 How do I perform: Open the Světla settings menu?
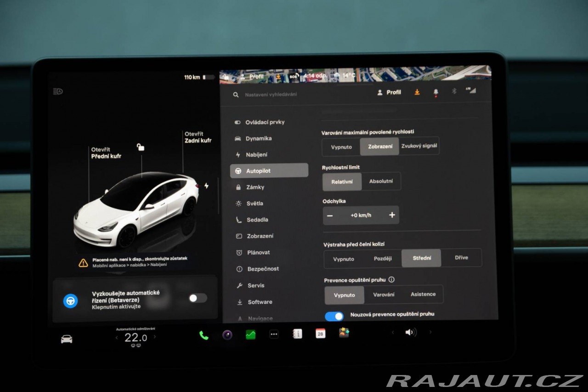pos(254,204)
